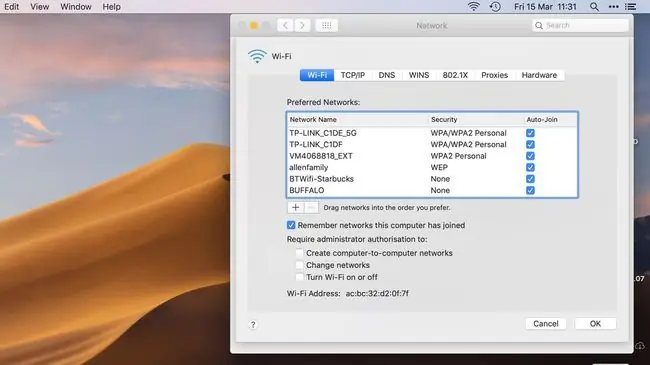Open the Time Machine menu bar icon
The image size is (650, 365).
tap(495, 7)
